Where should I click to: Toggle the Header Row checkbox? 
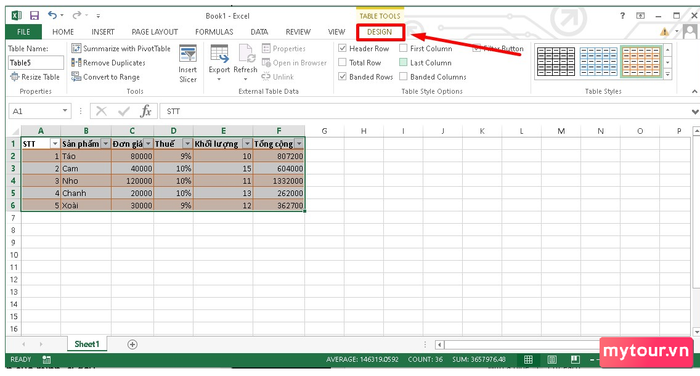pos(342,48)
